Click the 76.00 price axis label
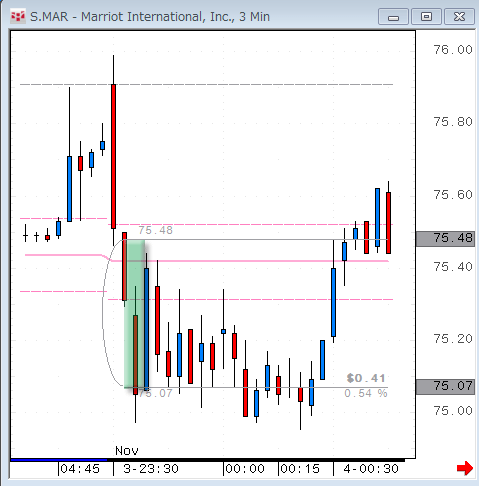This screenshot has height=486, width=479. (x=453, y=50)
